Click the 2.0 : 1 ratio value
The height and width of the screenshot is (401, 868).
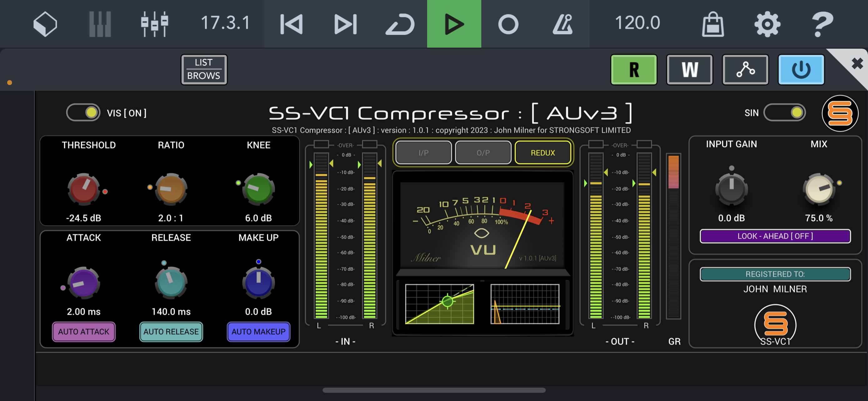coord(171,218)
